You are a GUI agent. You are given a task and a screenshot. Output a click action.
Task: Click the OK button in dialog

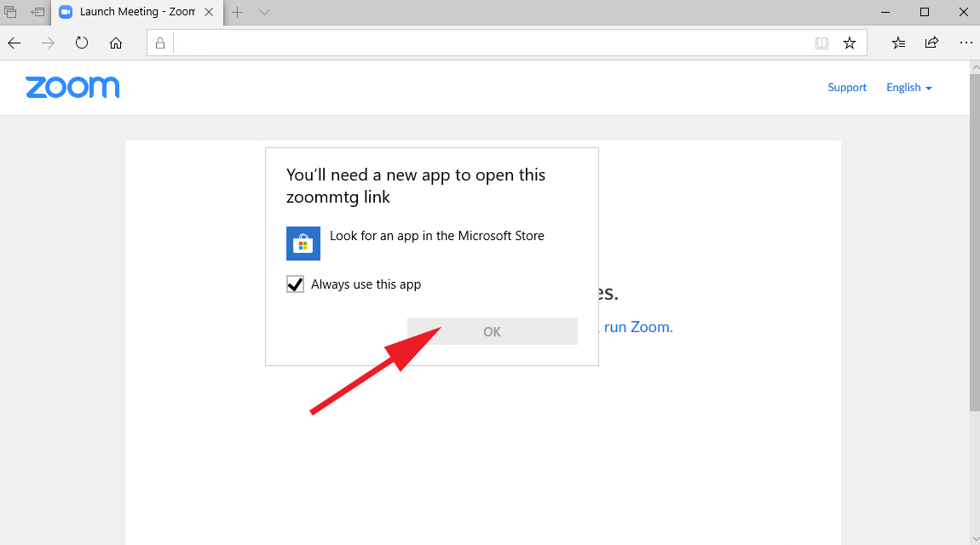point(493,331)
